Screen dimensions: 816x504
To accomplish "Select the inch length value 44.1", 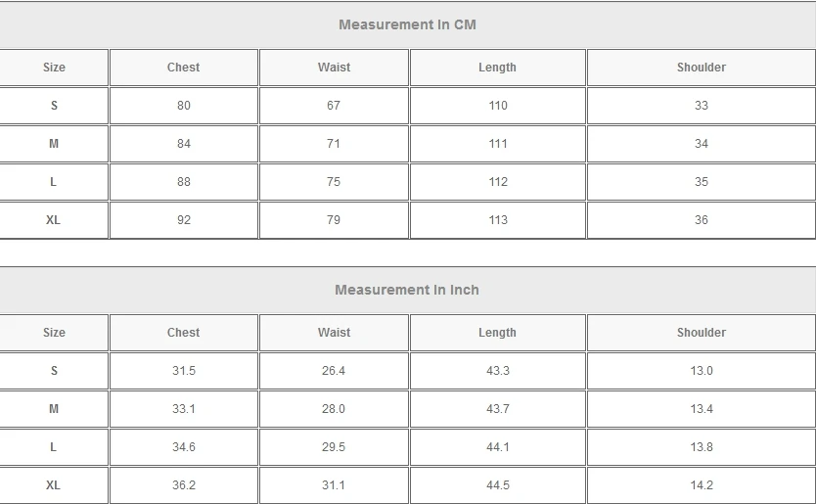I will tap(498, 447).
